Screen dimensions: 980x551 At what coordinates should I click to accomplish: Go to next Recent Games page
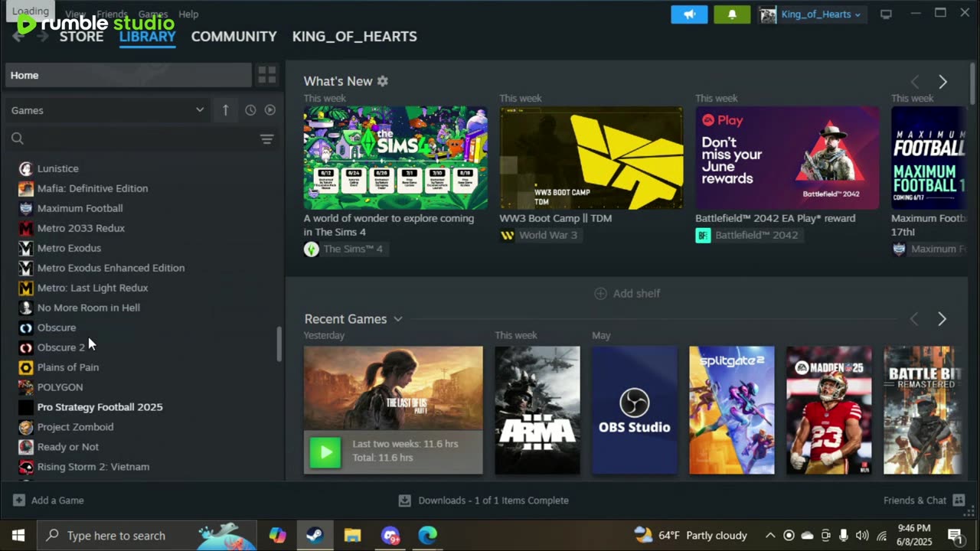click(x=942, y=319)
